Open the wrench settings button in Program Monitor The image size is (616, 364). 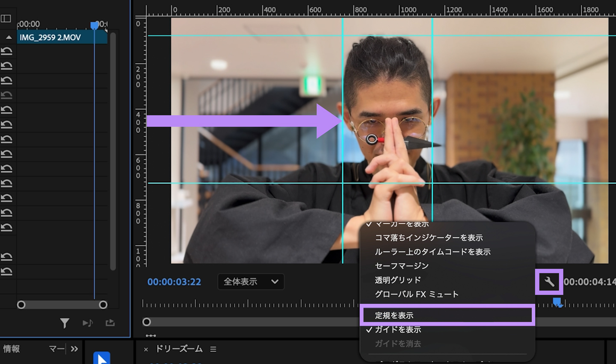click(549, 282)
